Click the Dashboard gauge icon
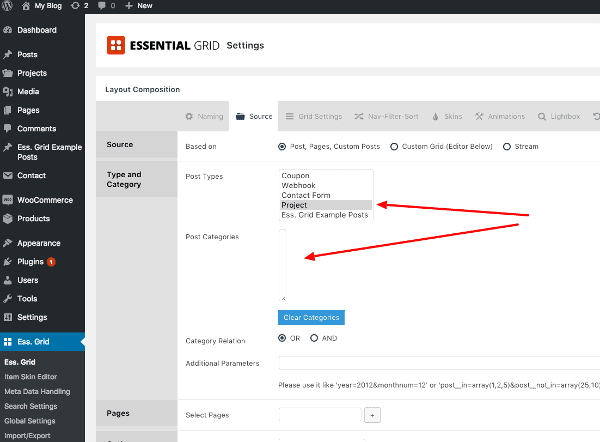 point(8,30)
